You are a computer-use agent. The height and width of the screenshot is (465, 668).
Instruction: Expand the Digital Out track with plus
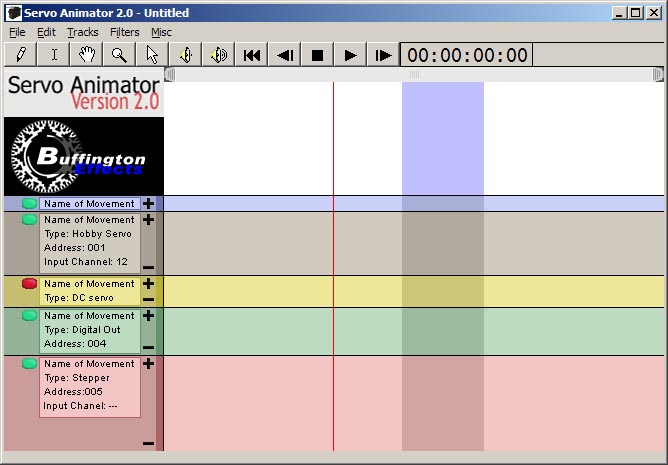148,316
